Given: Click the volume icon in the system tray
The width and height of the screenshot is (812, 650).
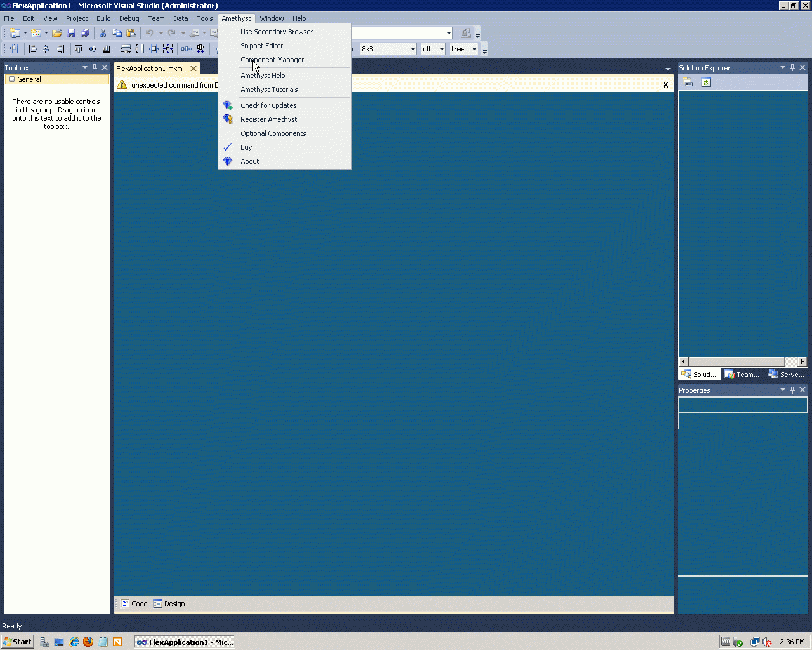Looking at the screenshot, I should [766, 642].
